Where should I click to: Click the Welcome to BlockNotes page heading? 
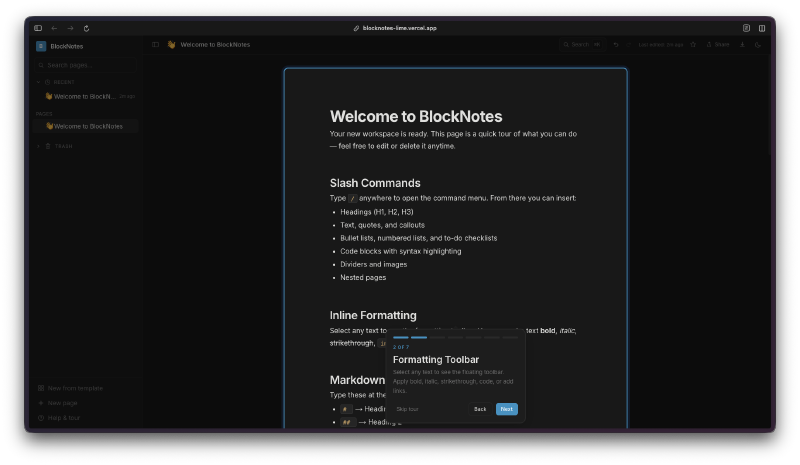pyautogui.click(x=416, y=116)
